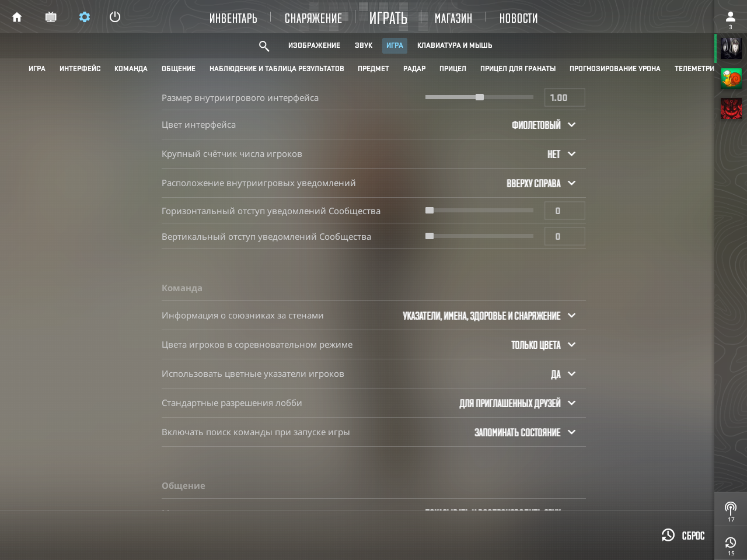Open the teammate info through walls dropdown
The image size is (747, 560).
tap(489, 316)
